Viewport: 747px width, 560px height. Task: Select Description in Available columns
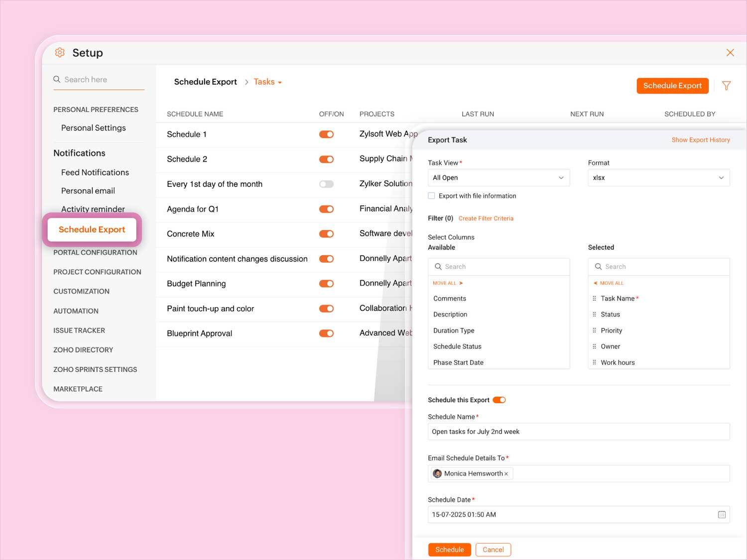(x=450, y=314)
